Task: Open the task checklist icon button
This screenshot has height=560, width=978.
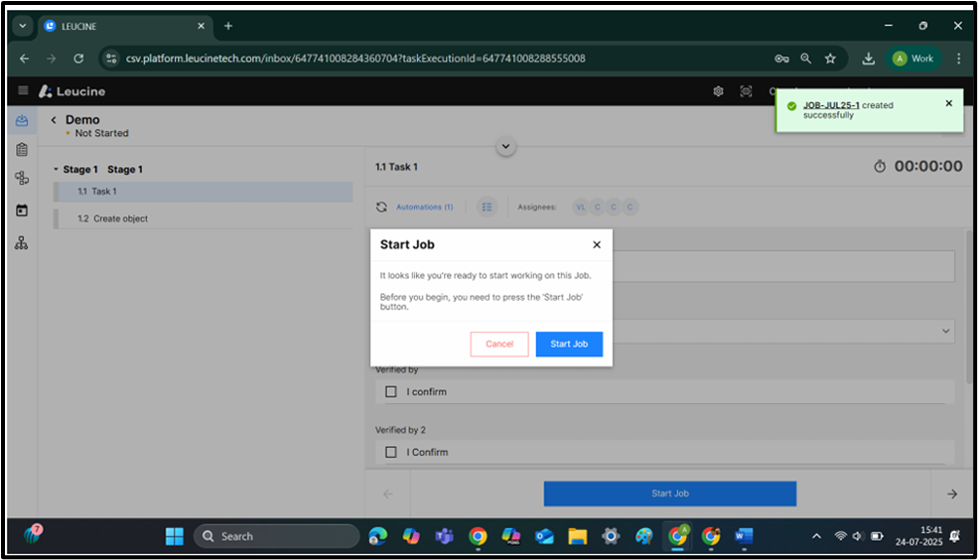Action: pos(488,208)
